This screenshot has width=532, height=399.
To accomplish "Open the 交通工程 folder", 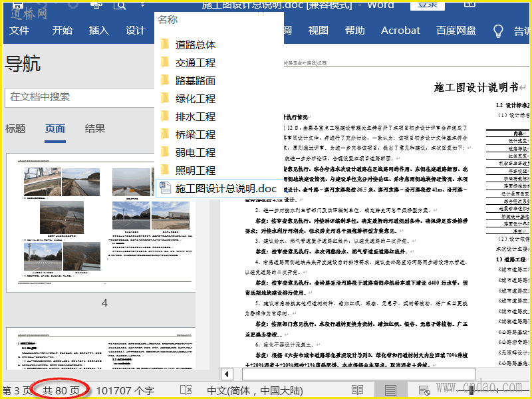I will click(195, 63).
